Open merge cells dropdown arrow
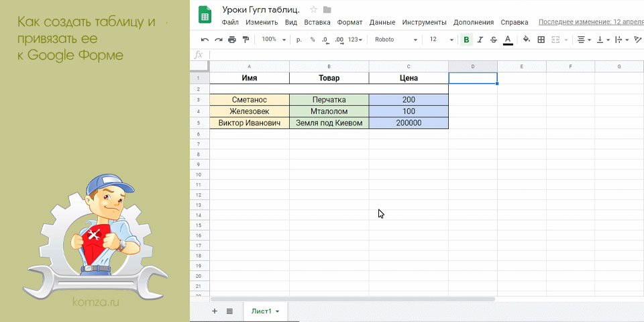The height and width of the screenshot is (322, 644). [566, 40]
